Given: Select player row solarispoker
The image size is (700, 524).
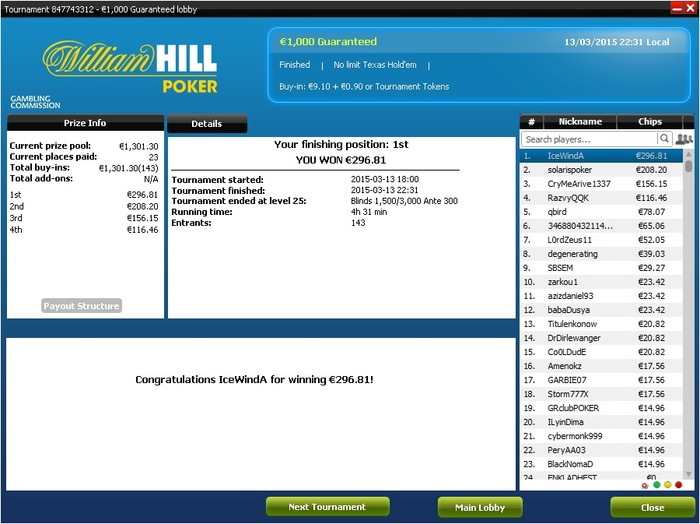Looking at the screenshot, I should [x=601, y=170].
